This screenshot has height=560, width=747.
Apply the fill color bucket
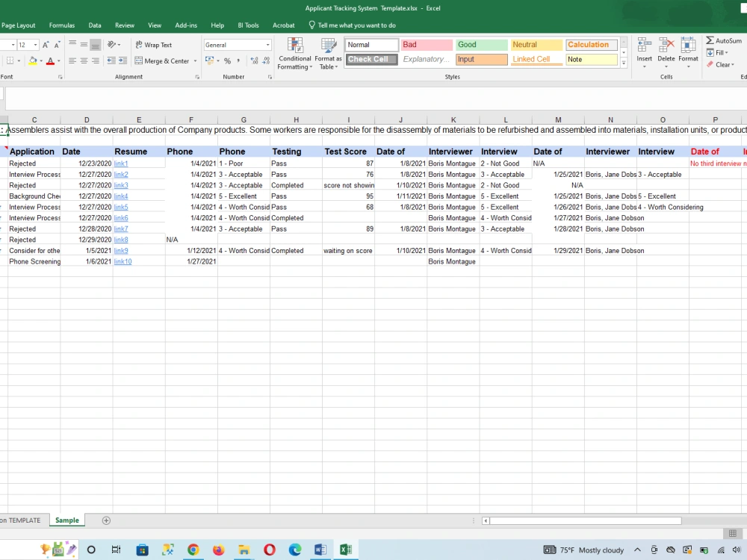(33, 61)
